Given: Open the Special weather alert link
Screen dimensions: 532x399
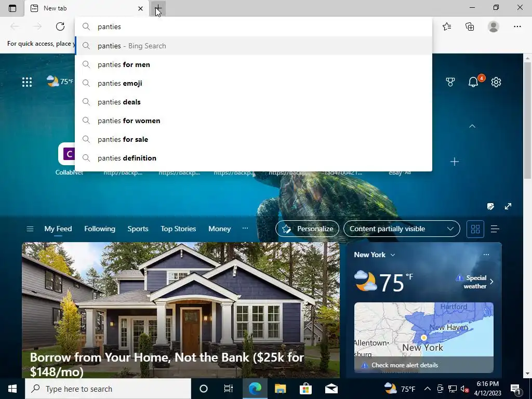Looking at the screenshot, I should 475,282.
